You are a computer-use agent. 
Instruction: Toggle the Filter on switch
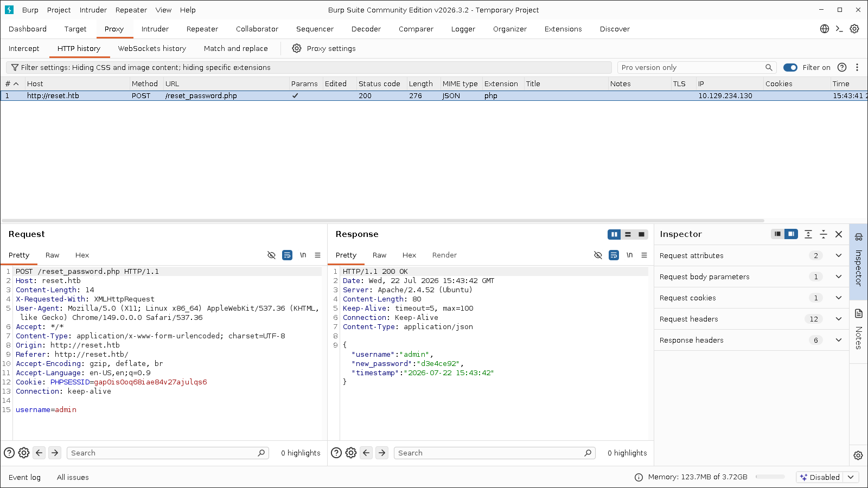coord(790,67)
